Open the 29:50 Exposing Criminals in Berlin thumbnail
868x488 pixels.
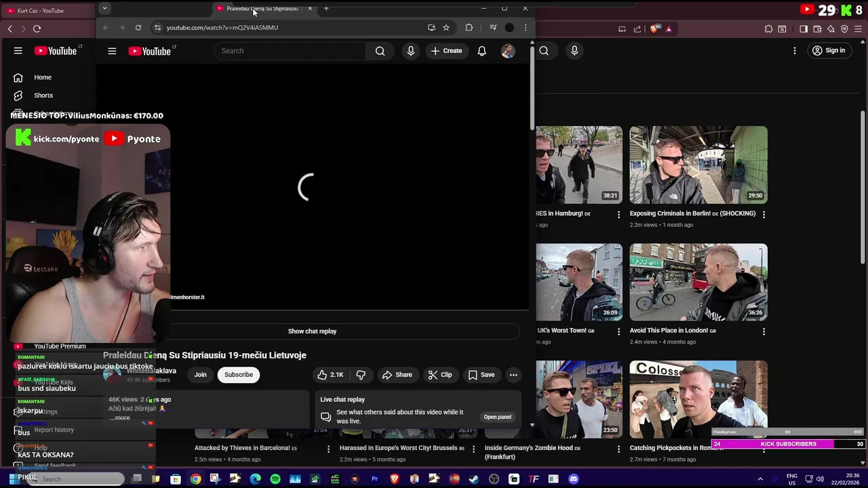[698, 165]
